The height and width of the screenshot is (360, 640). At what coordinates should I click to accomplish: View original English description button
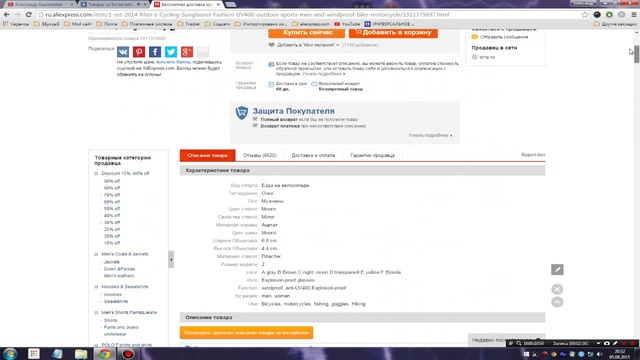tap(246, 333)
